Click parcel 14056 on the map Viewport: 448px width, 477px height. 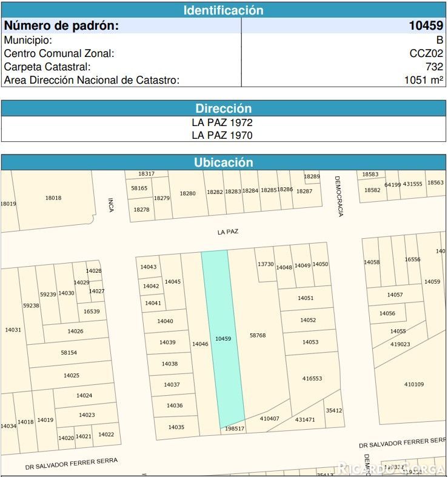[x=387, y=313]
